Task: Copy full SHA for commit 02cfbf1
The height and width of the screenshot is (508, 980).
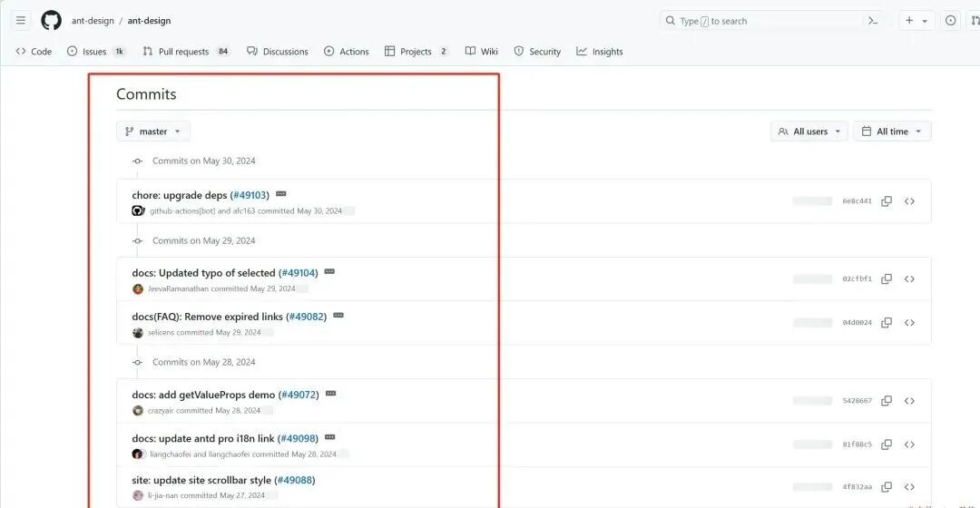Action: 887,278
